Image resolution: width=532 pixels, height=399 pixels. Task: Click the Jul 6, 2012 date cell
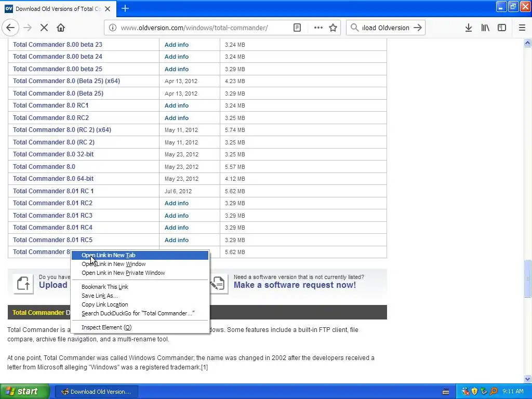pos(178,191)
